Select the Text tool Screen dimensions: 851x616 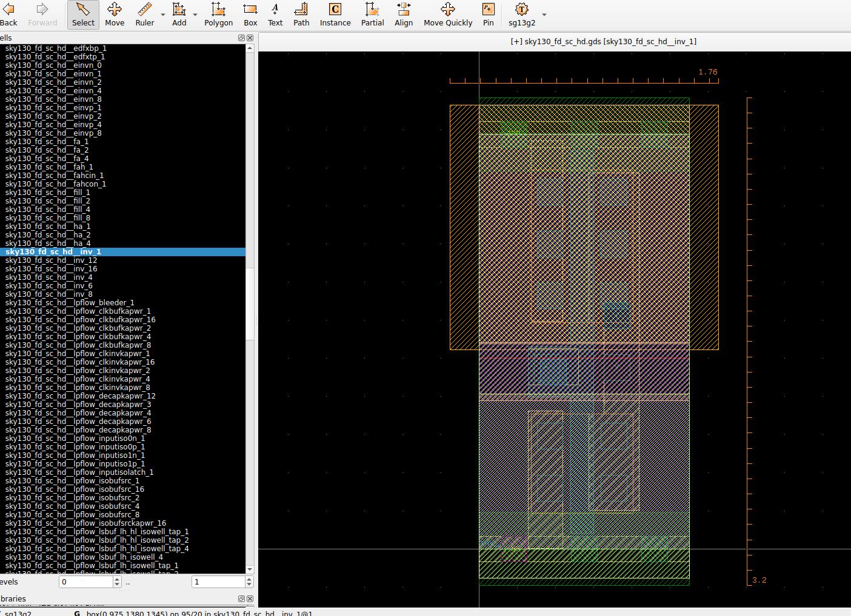(x=275, y=15)
